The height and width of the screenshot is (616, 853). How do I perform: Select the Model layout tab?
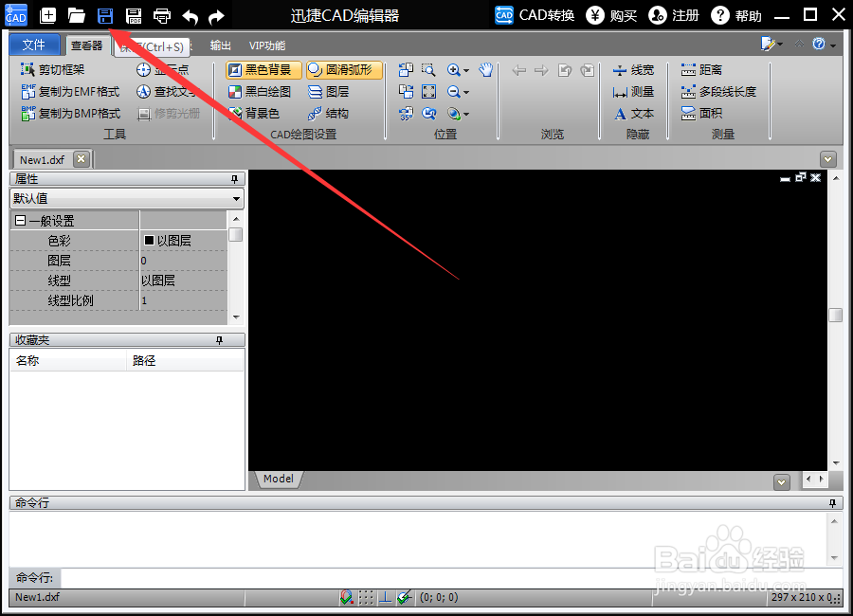(x=279, y=479)
